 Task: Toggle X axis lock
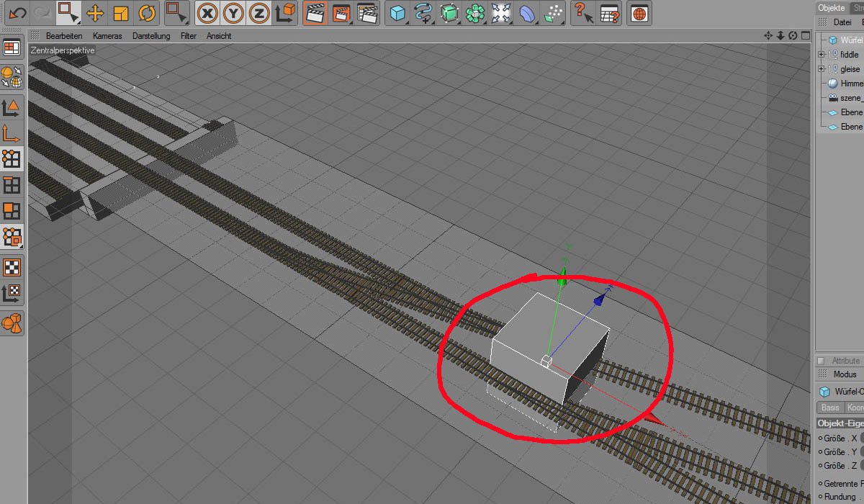point(208,13)
